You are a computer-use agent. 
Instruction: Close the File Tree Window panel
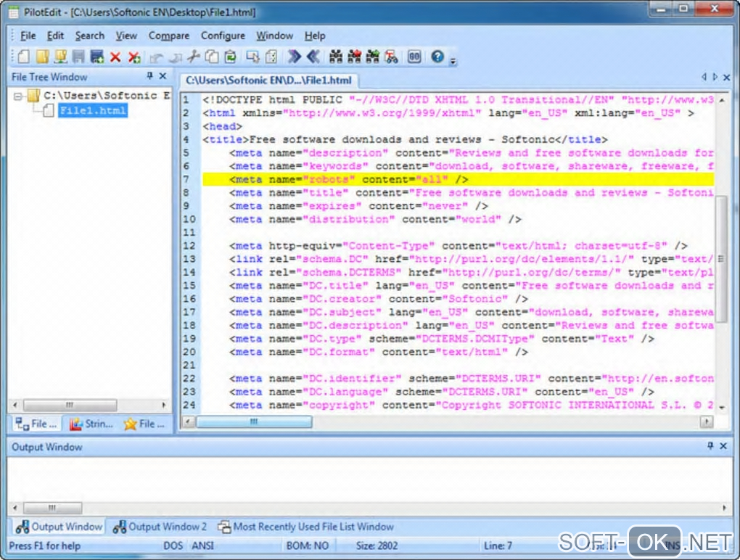pos(163,76)
